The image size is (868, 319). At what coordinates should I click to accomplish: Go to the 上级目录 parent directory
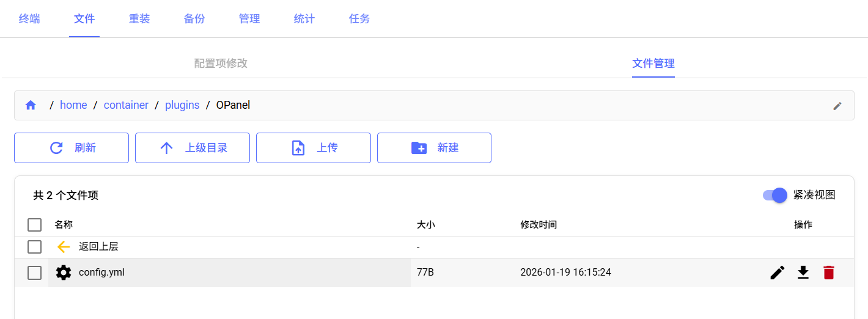[x=193, y=148]
